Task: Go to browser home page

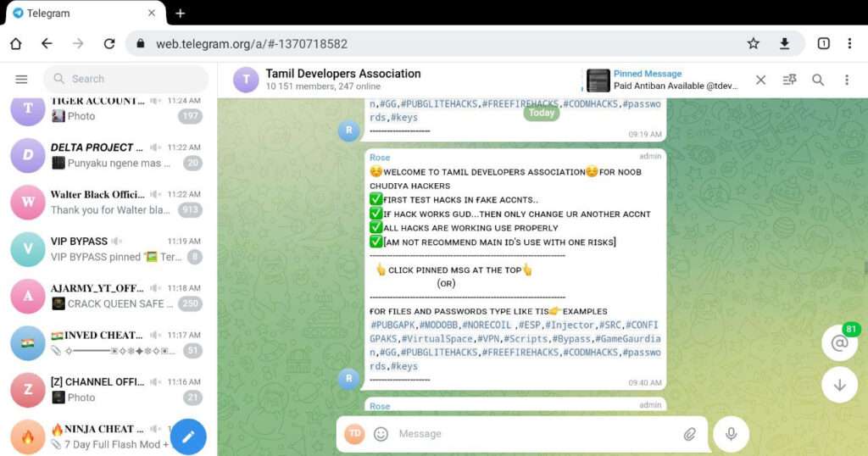Action: pyautogui.click(x=16, y=44)
